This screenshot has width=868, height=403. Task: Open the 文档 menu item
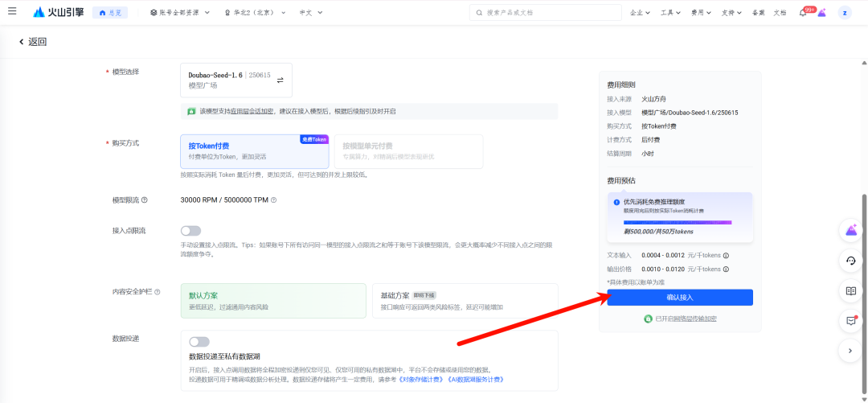(780, 12)
